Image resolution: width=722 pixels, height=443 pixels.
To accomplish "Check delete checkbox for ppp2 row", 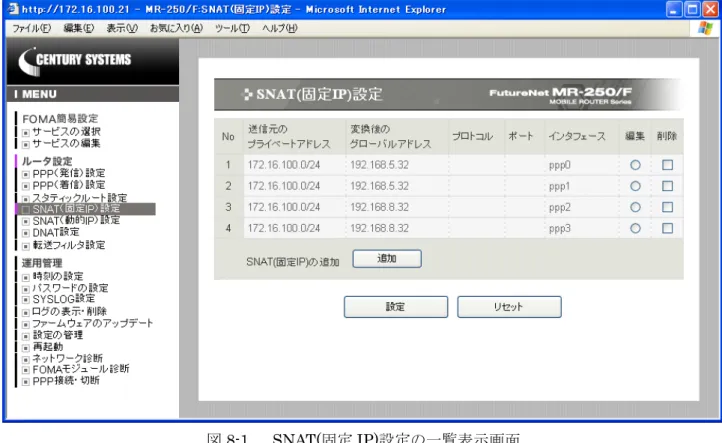I will click(667, 207).
